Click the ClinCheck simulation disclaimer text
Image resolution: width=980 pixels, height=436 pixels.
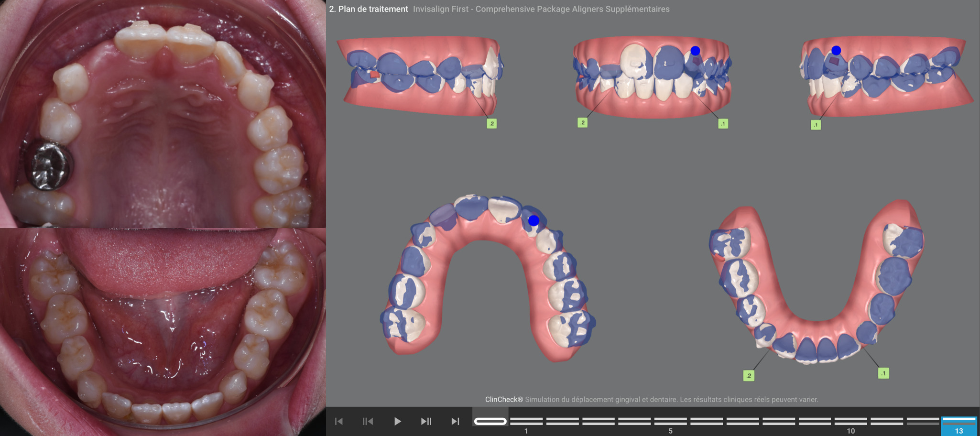pyautogui.click(x=652, y=399)
